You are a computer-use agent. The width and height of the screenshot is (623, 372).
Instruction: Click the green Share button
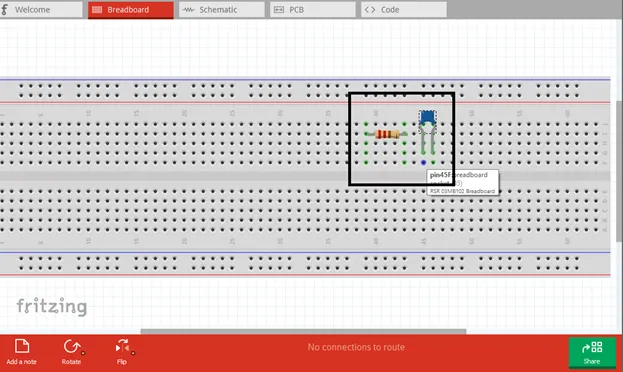click(592, 352)
